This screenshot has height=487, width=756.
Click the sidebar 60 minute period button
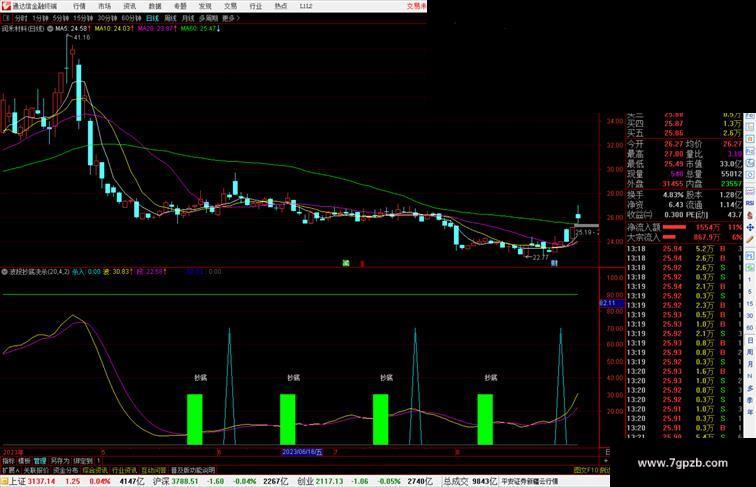point(750,328)
